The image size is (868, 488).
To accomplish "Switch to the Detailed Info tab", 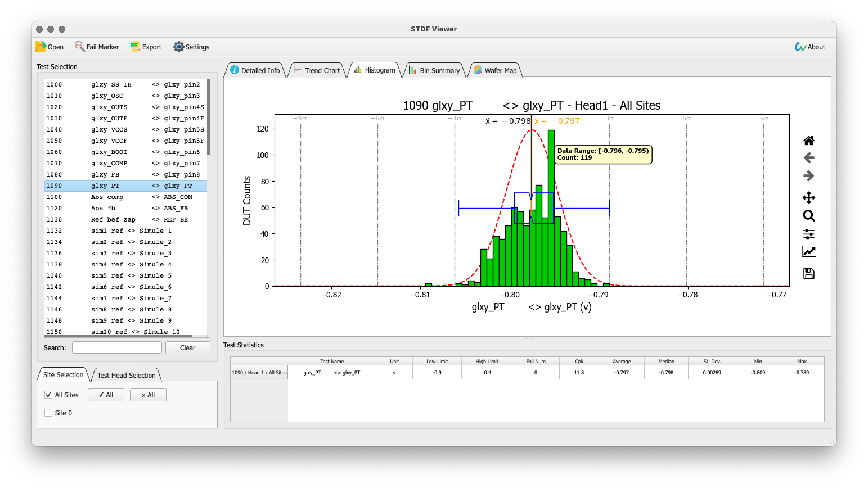I will pyautogui.click(x=255, y=70).
